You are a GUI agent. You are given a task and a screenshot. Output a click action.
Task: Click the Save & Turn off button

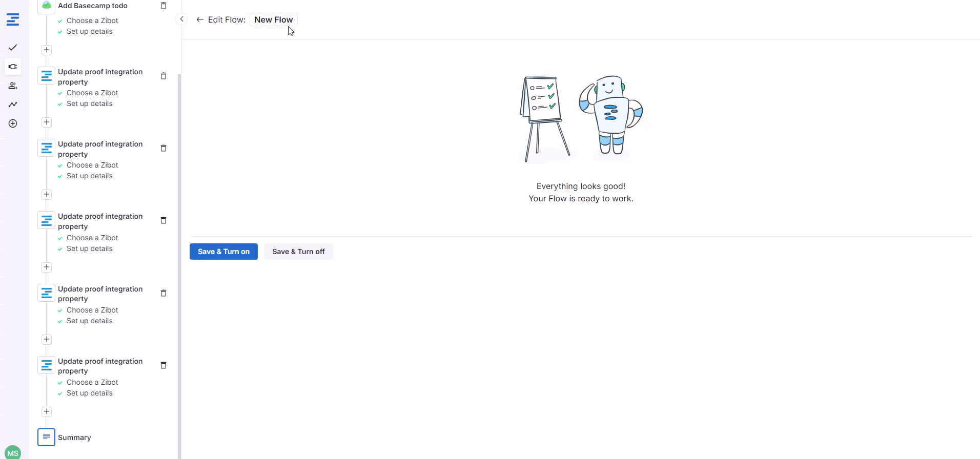pos(298,252)
